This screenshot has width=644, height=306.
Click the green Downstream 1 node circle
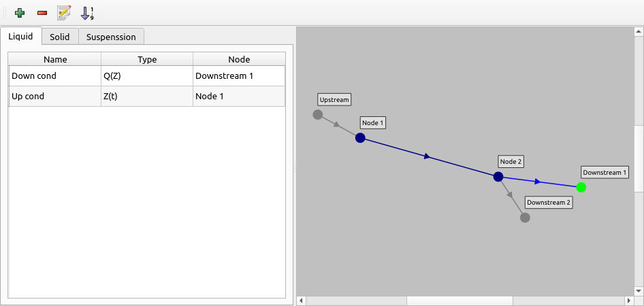pyautogui.click(x=581, y=188)
